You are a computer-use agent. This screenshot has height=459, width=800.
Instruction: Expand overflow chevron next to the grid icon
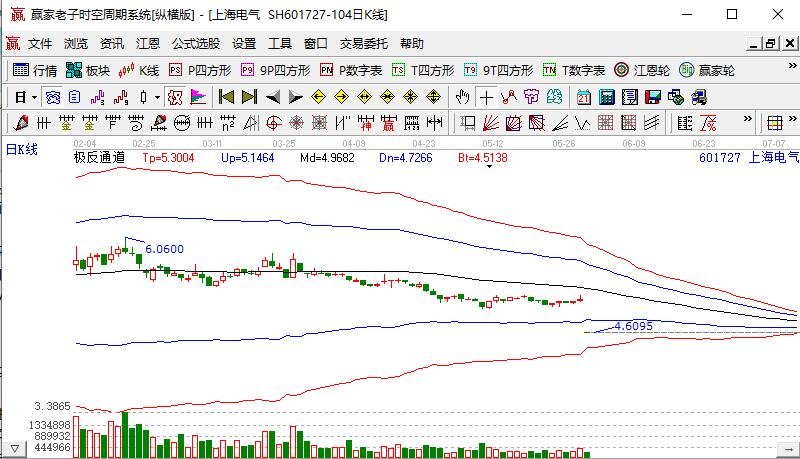tap(792, 118)
